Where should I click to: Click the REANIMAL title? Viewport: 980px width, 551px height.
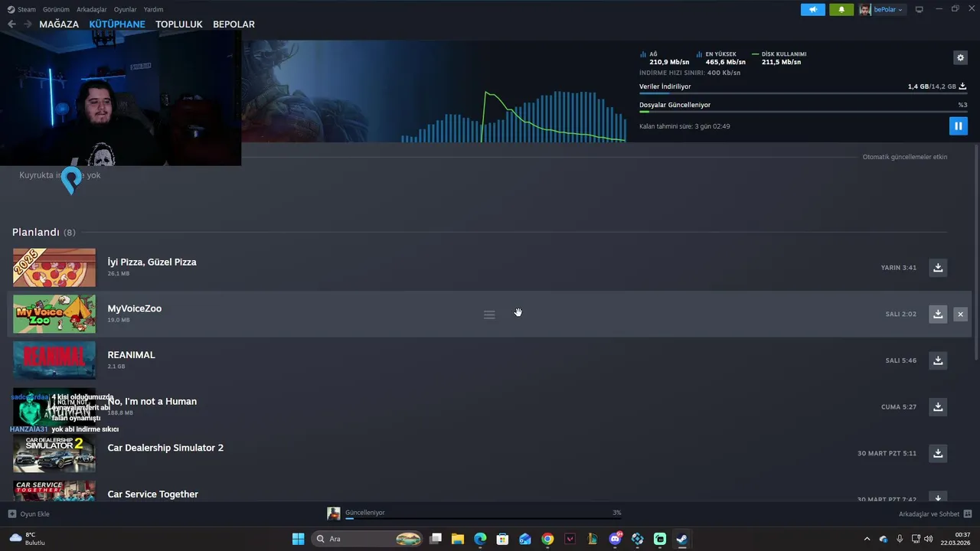pyautogui.click(x=131, y=355)
